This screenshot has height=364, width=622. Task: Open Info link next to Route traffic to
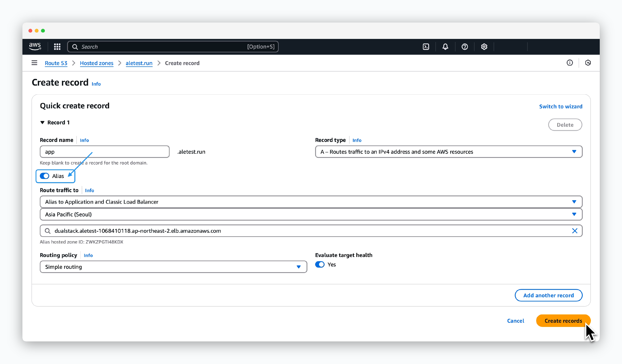pos(89,190)
